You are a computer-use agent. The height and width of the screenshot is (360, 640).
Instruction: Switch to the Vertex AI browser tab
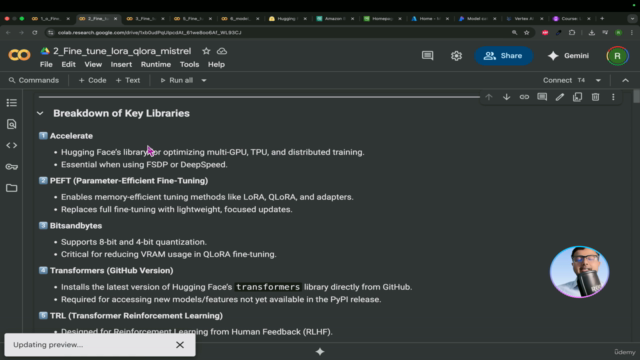click(x=524, y=18)
